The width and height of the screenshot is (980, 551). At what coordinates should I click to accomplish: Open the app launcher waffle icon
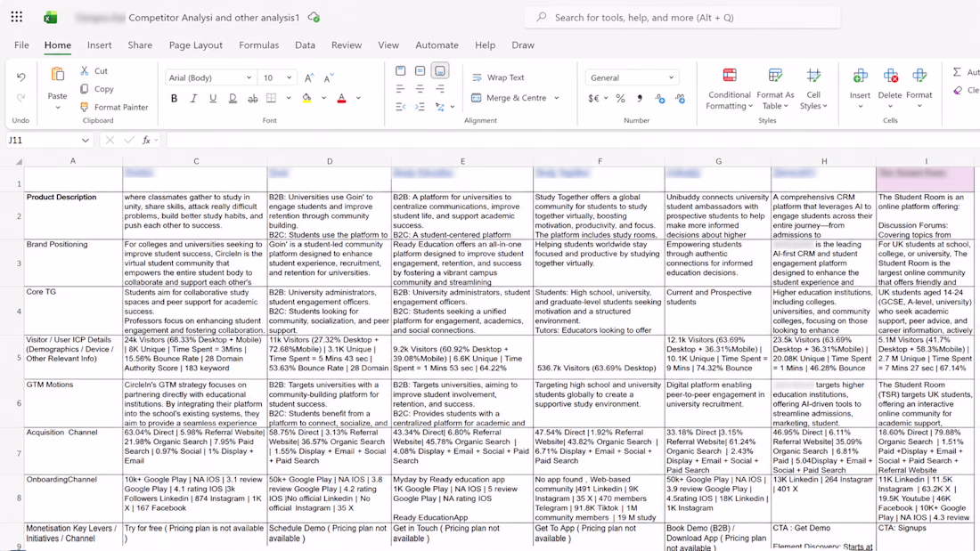tap(17, 18)
